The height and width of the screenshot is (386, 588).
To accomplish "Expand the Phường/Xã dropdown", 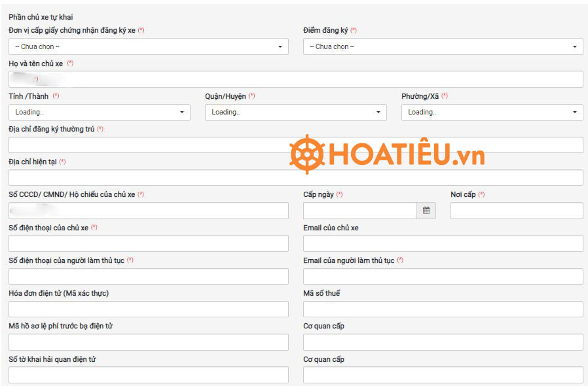I will (x=492, y=113).
